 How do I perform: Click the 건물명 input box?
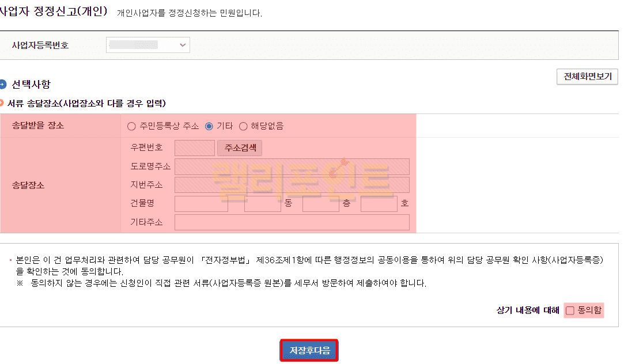coord(201,204)
